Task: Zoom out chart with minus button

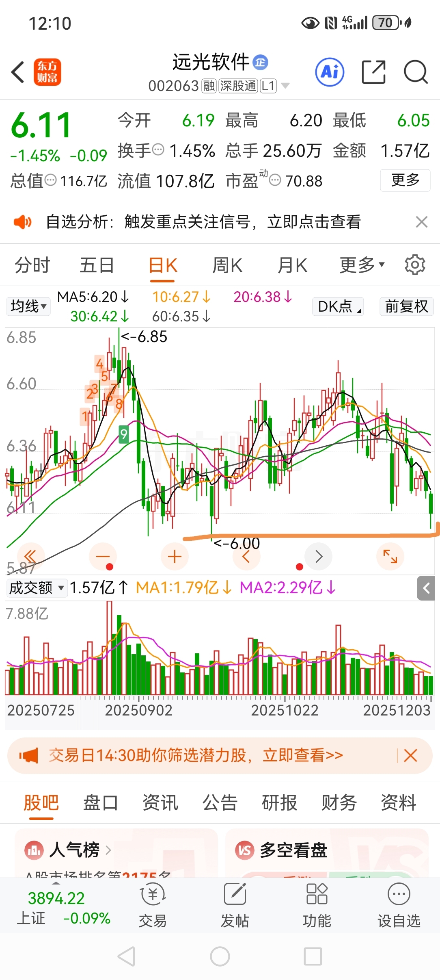Action: click(103, 556)
